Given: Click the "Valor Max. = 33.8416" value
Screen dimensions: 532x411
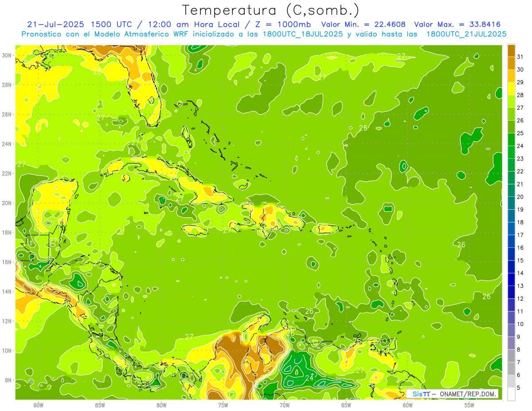Looking at the screenshot, I should pyautogui.click(x=458, y=24).
